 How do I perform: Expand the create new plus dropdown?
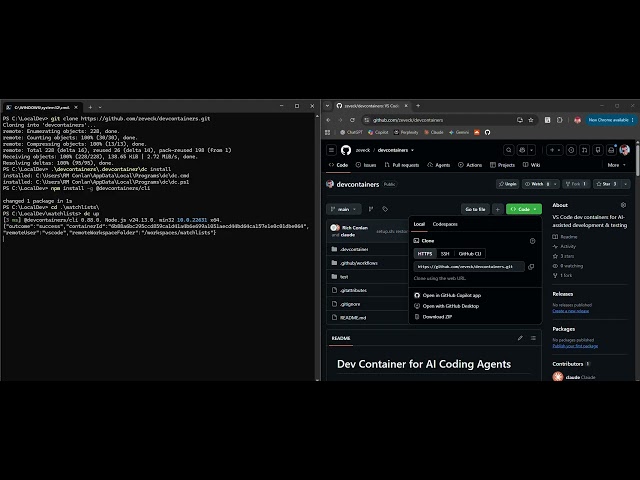pos(555,150)
